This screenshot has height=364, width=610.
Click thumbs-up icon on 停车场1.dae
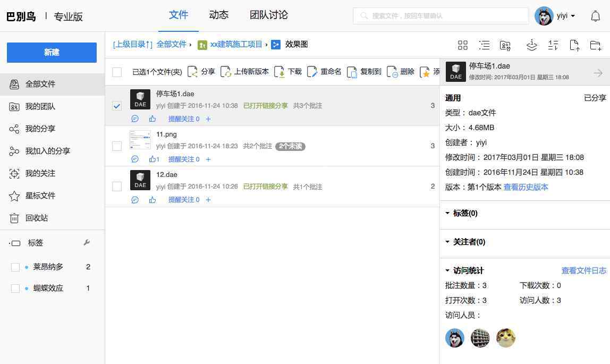click(152, 119)
